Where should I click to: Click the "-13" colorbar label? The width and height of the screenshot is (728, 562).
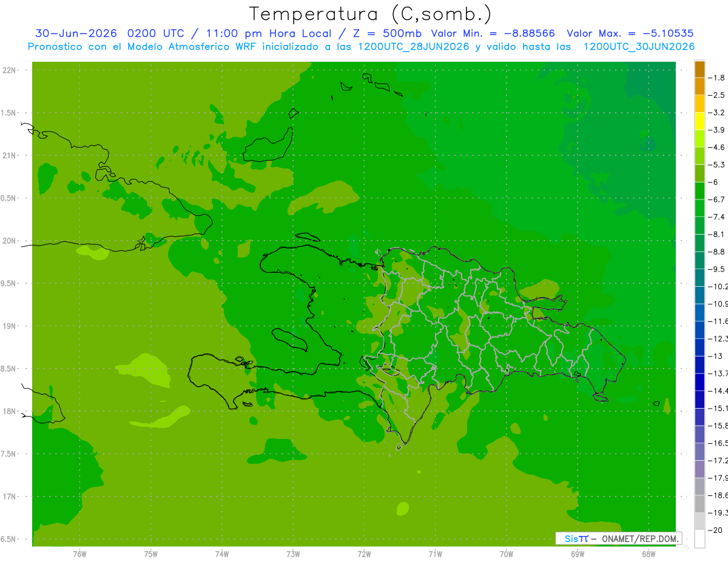(x=715, y=356)
